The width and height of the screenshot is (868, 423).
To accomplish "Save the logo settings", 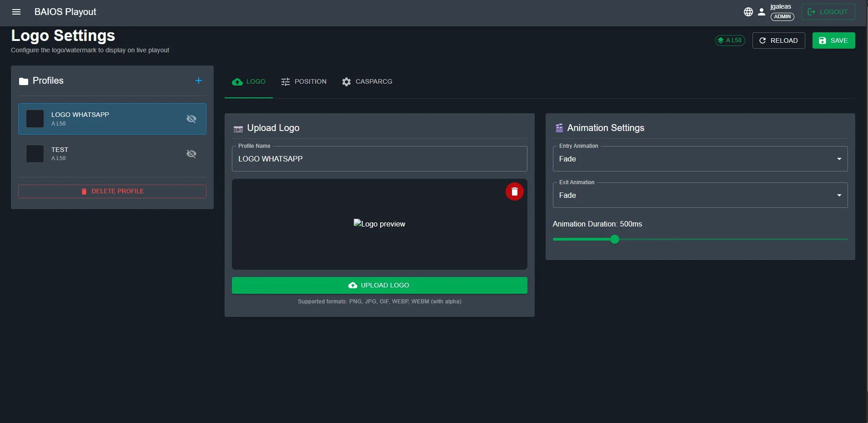I will [x=834, y=40].
